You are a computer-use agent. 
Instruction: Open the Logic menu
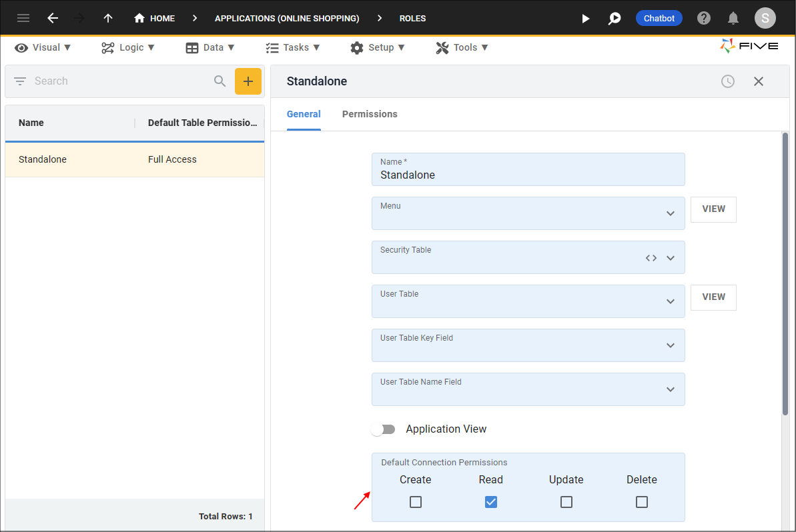(x=128, y=48)
